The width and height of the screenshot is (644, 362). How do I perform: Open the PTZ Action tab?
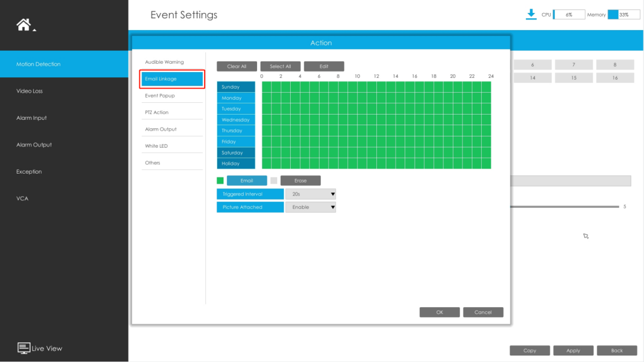pos(172,112)
